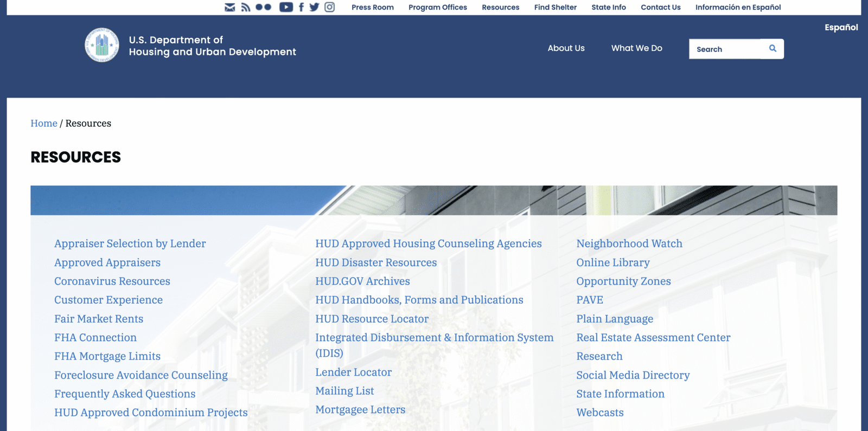Open HUD Approved Housing Counseling Agencies
The width and height of the screenshot is (868, 431).
point(429,243)
